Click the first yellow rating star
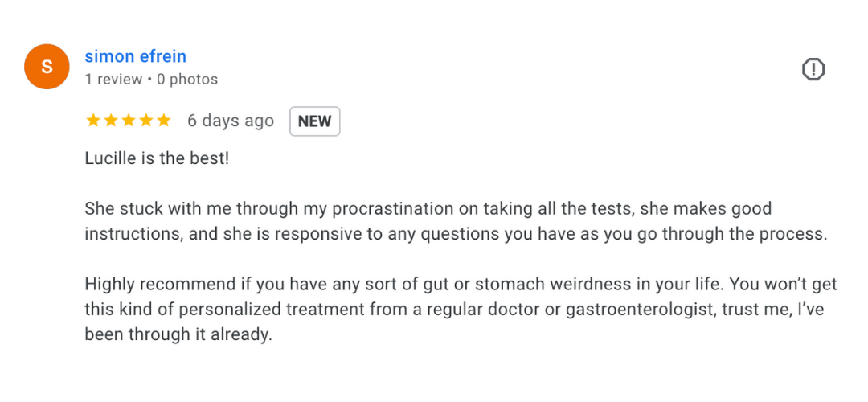 [x=92, y=121]
